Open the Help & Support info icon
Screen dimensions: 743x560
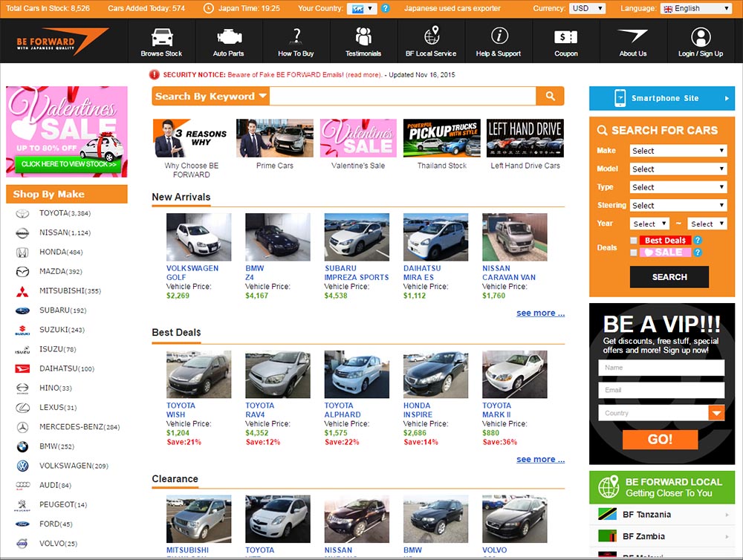(x=499, y=36)
